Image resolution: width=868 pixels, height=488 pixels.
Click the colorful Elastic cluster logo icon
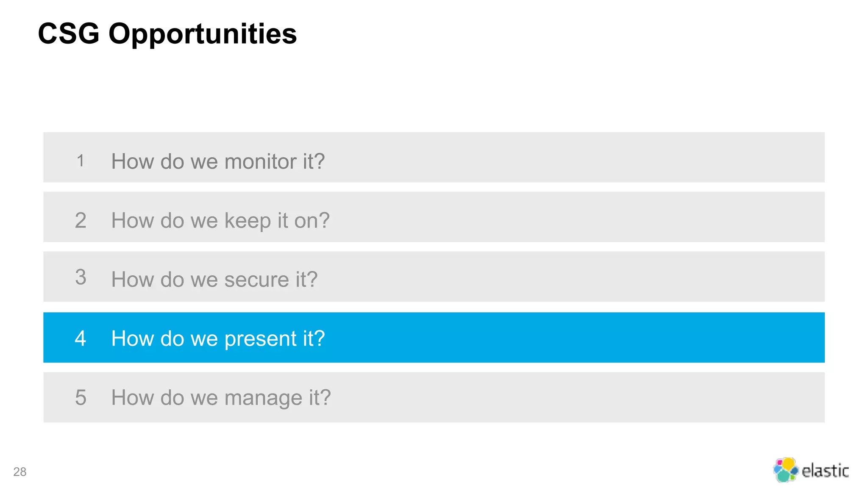pyautogui.click(x=785, y=470)
